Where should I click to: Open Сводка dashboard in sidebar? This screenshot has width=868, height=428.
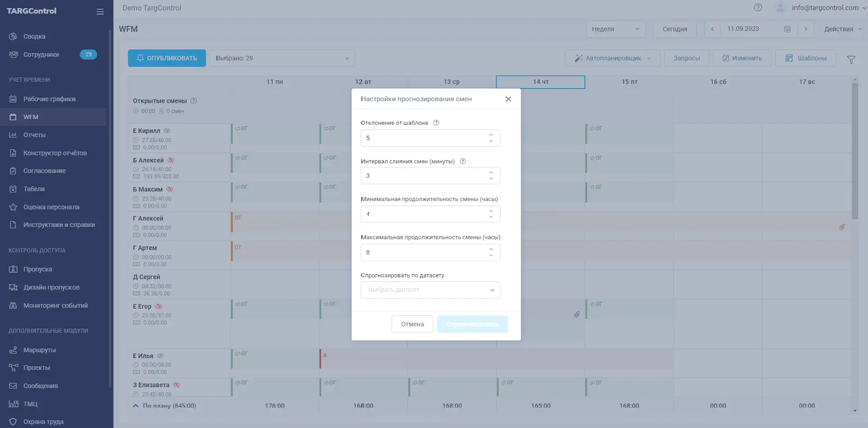tap(34, 37)
